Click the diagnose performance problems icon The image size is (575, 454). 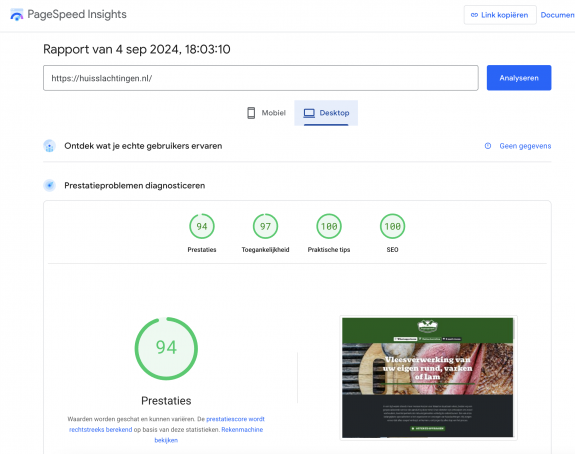(50, 186)
